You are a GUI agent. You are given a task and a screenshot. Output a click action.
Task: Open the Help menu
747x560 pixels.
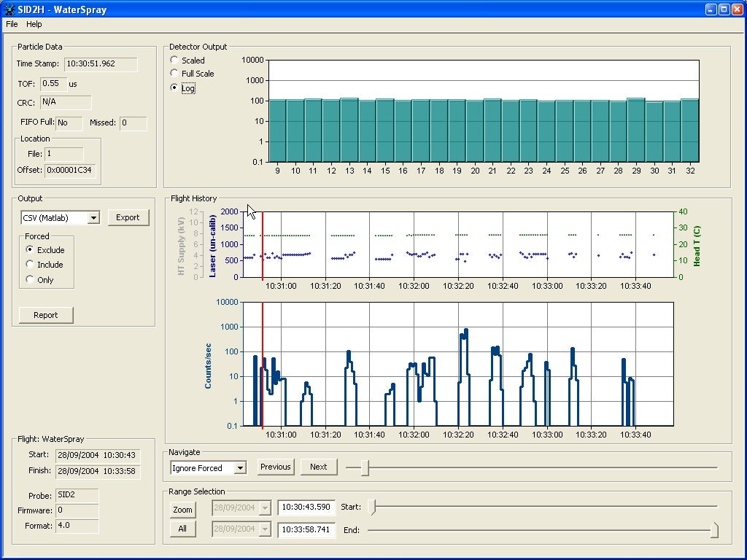(x=34, y=24)
